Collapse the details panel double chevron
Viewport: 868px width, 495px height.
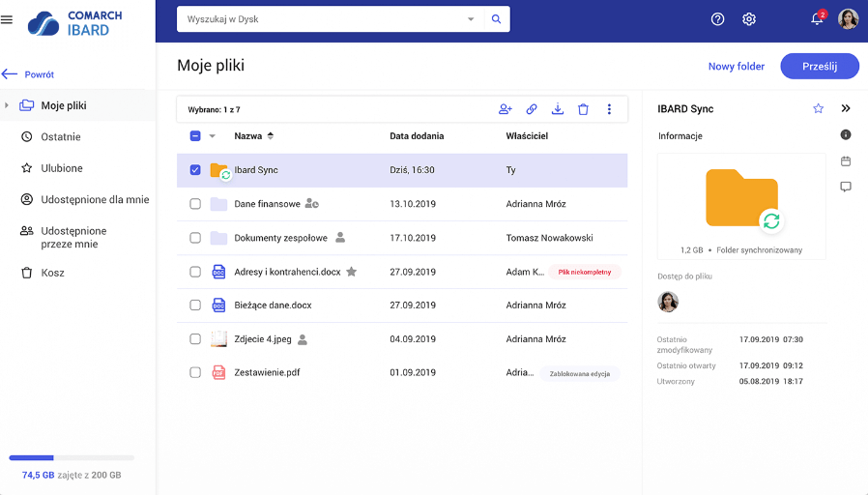(x=846, y=108)
